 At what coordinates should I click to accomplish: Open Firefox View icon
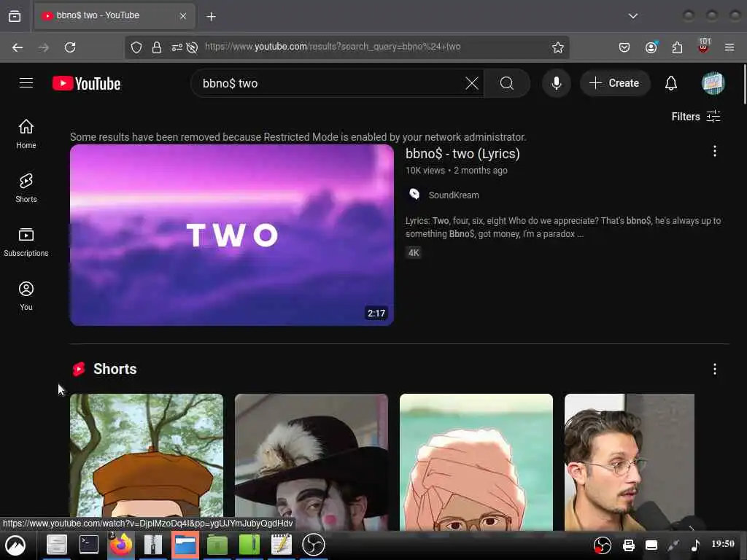pyautogui.click(x=15, y=16)
